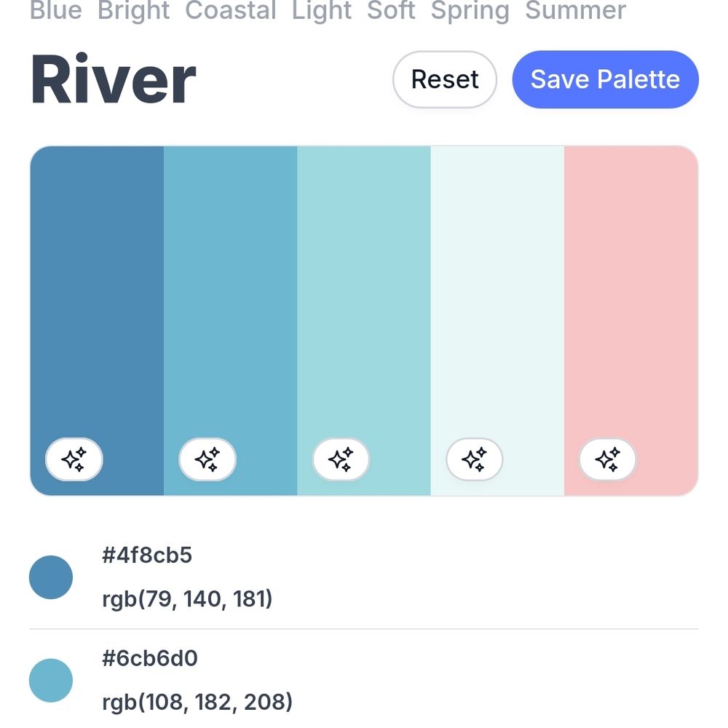The image size is (728, 728).
Task: Filter palettes by Summer
Action: click(576, 11)
